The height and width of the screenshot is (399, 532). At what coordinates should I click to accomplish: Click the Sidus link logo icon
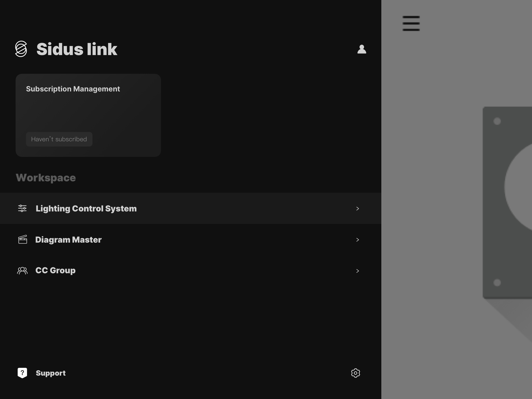click(21, 49)
